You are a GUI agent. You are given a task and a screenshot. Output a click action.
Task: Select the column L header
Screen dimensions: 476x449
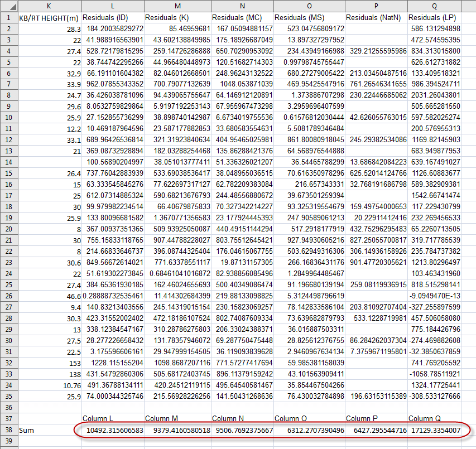(113, 6)
